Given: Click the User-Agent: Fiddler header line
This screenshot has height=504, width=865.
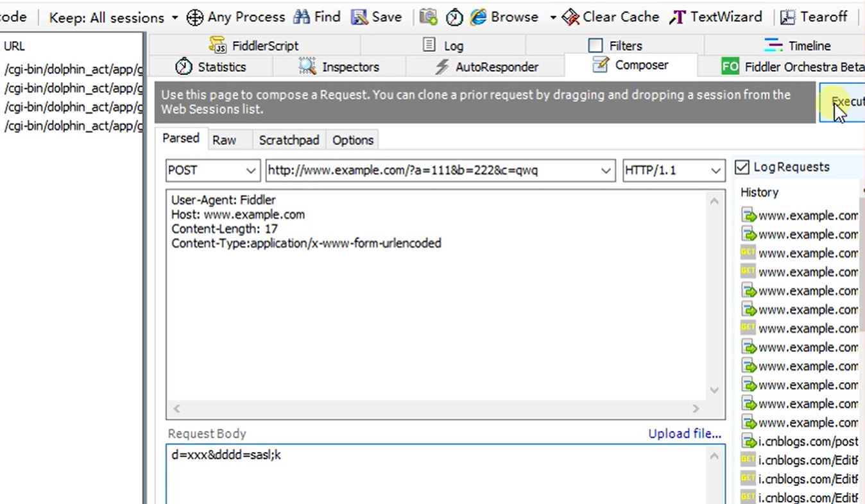Looking at the screenshot, I should pos(223,200).
